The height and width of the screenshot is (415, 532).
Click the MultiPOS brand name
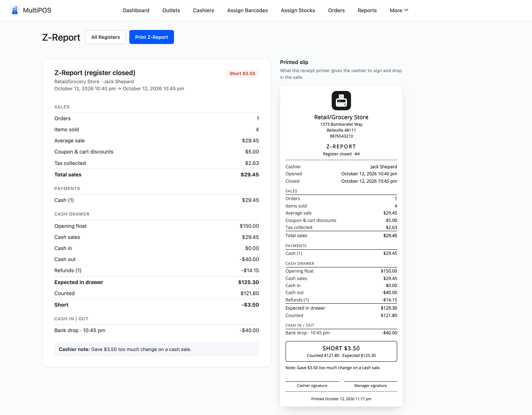37,10
